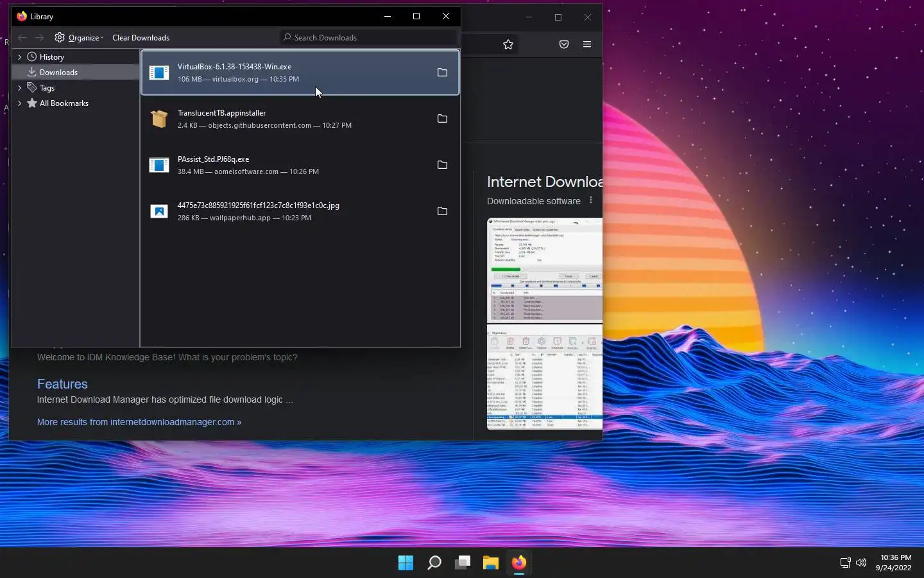Click the Tags label icon in sidebar

(31, 87)
